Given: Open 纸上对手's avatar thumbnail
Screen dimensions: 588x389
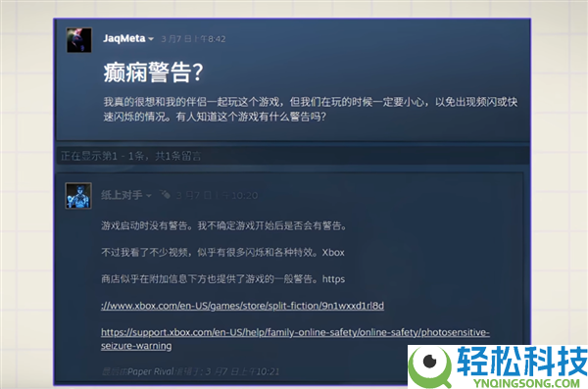Looking at the screenshot, I should [78, 195].
